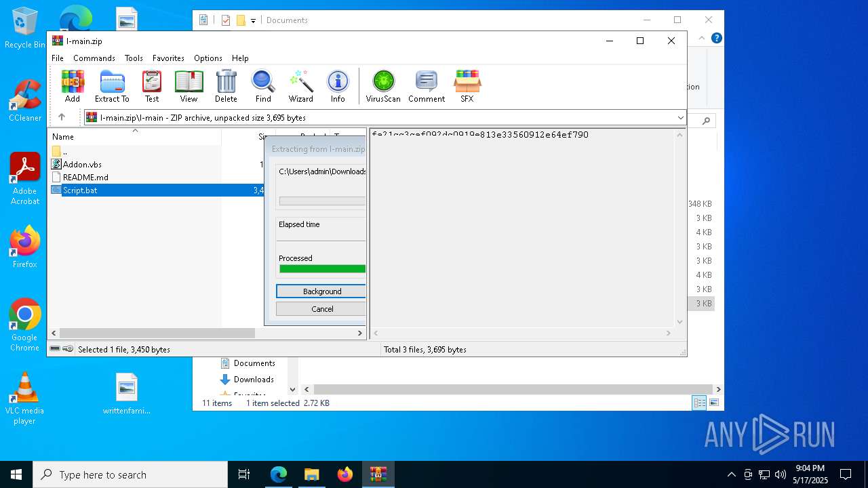Click the Explorer properties quick access icon

pos(226,20)
